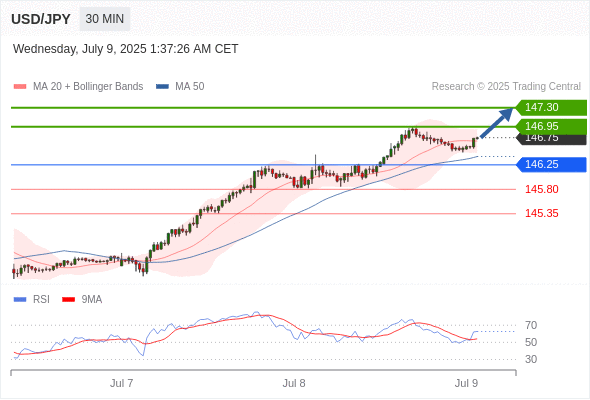
Task: Click the blue RSI legend swatch
Action: 20,300
